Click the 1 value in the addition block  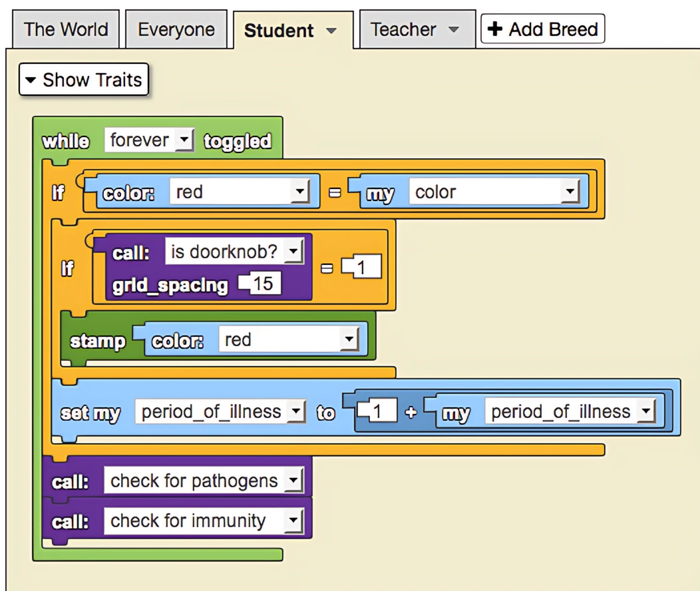click(x=377, y=410)
